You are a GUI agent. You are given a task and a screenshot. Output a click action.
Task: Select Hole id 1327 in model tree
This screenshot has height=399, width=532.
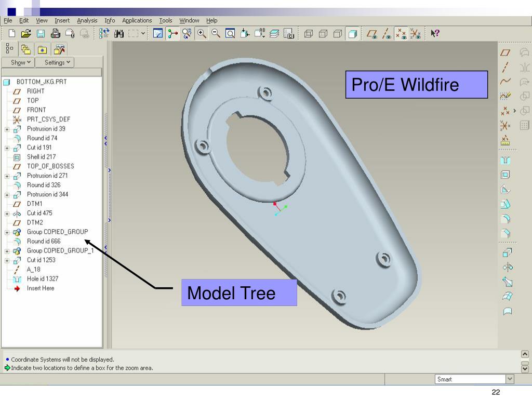pos(43,279)
